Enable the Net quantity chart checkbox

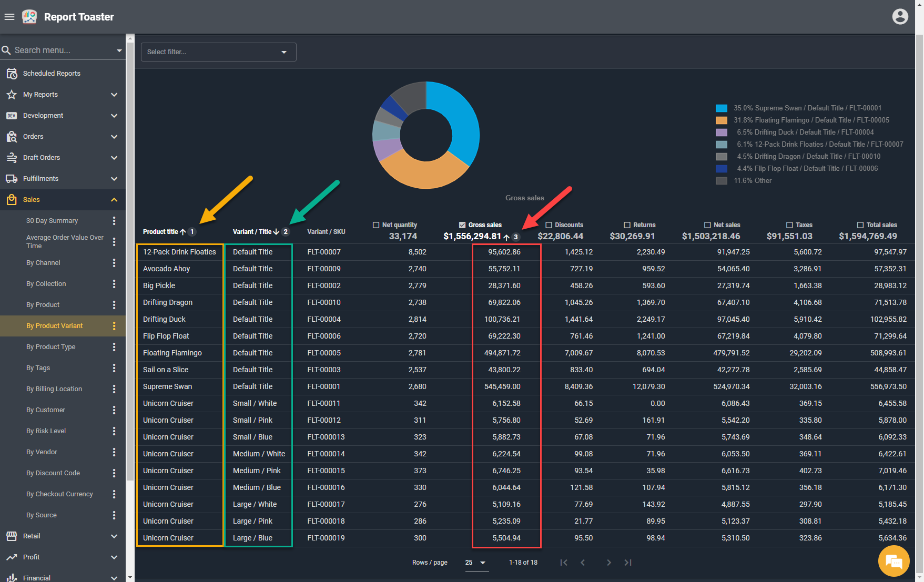point(376,225)
